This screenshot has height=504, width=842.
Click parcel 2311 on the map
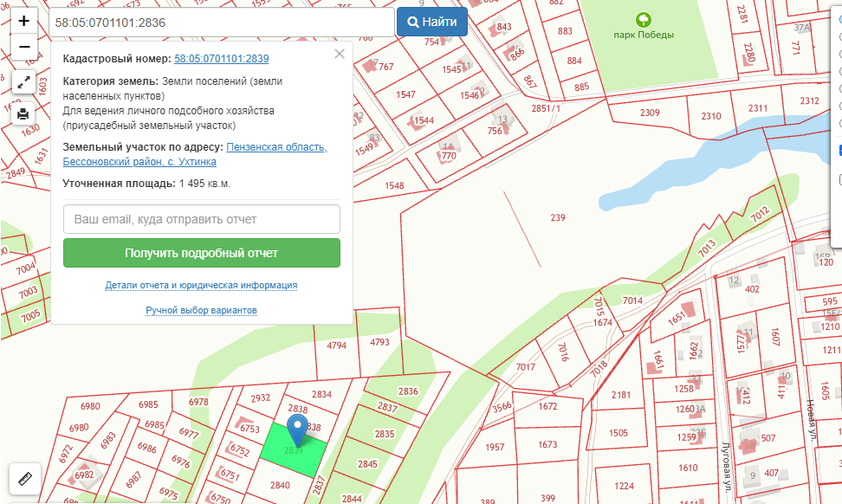click(x=758, y=108)
